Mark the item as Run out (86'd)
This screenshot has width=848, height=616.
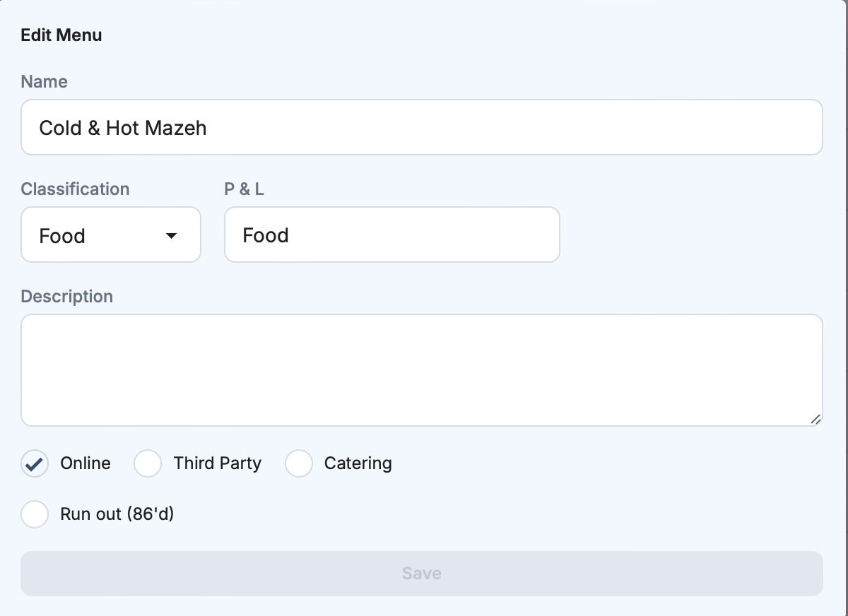[x=35, y=514]
